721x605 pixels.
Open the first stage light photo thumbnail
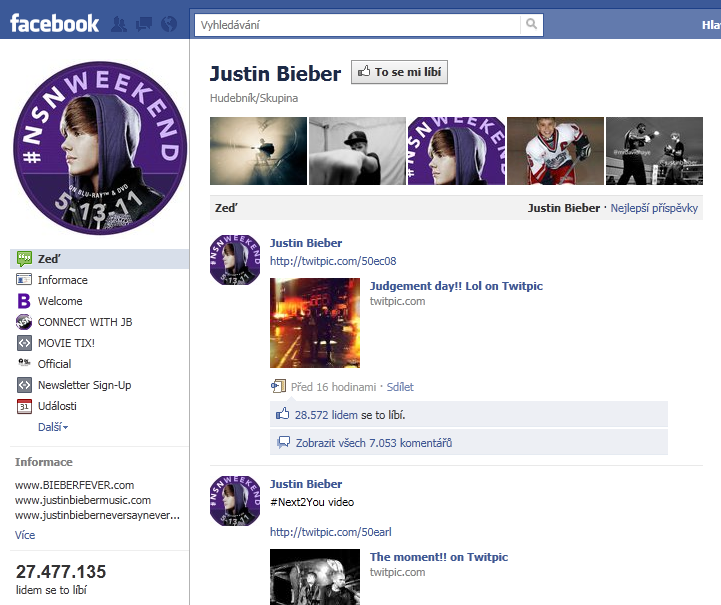(x=258, y=151)
